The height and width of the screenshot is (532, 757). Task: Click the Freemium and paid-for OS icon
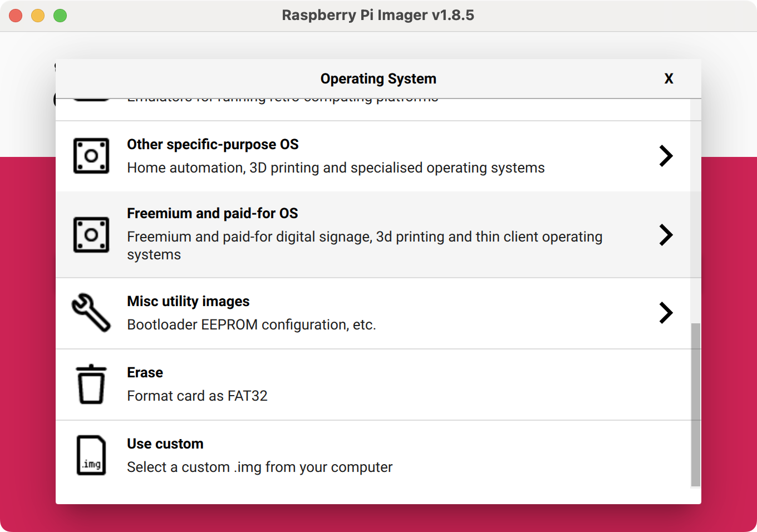[91, 234]
